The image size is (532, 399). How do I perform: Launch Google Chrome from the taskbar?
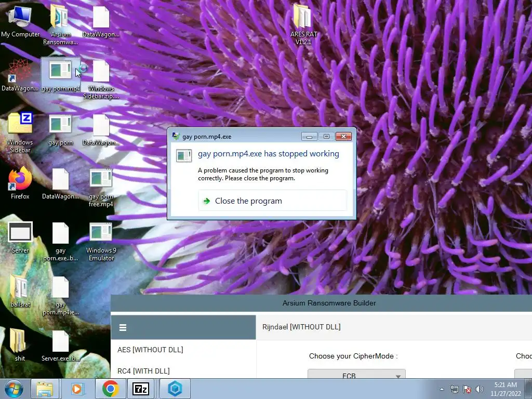pyautogui.click(x=110, y=389)
